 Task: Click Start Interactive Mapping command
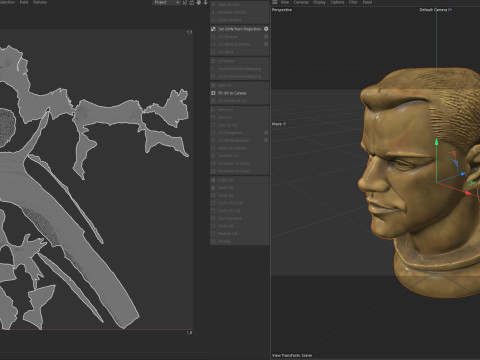click(240, 69)
